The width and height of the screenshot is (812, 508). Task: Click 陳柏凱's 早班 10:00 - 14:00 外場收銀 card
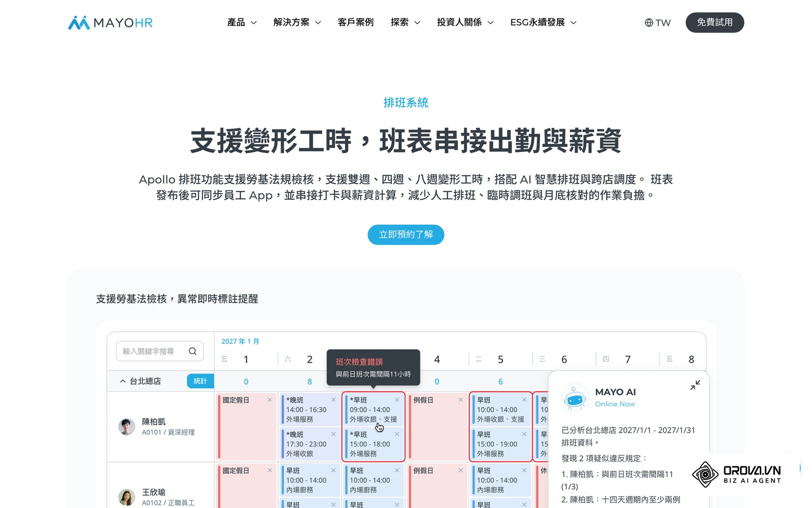500,409
